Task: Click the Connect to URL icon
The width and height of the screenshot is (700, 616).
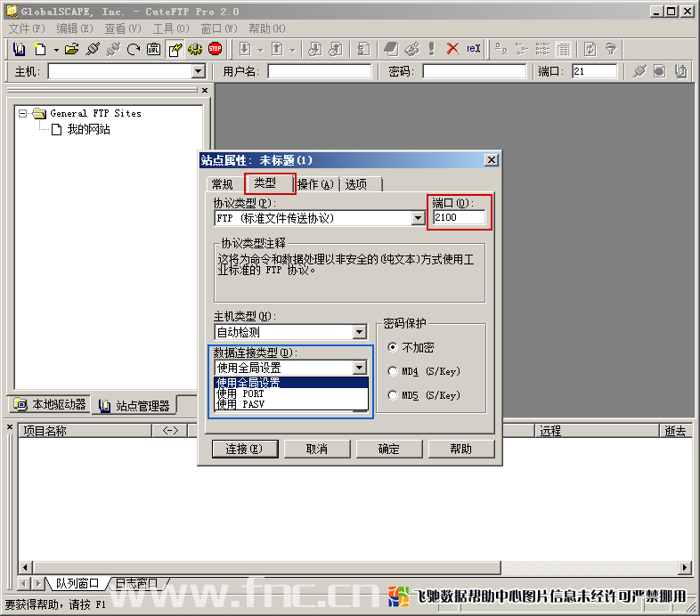Action: click(x=153, y=49)
